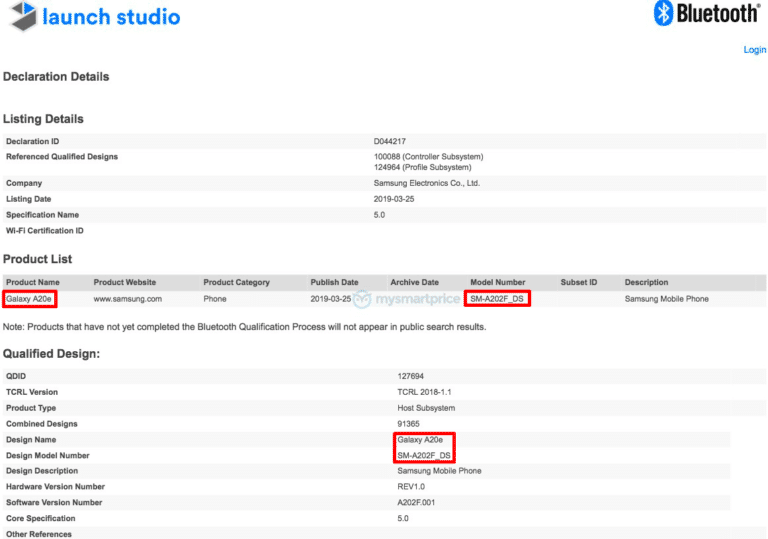Click the Declaration ID value D044217
This screenshot has width=768, height=539.
(391, 141)
